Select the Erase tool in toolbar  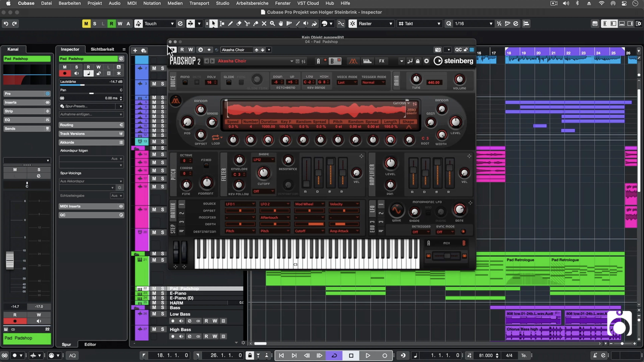pyautogui.click(x=239, y=24)
